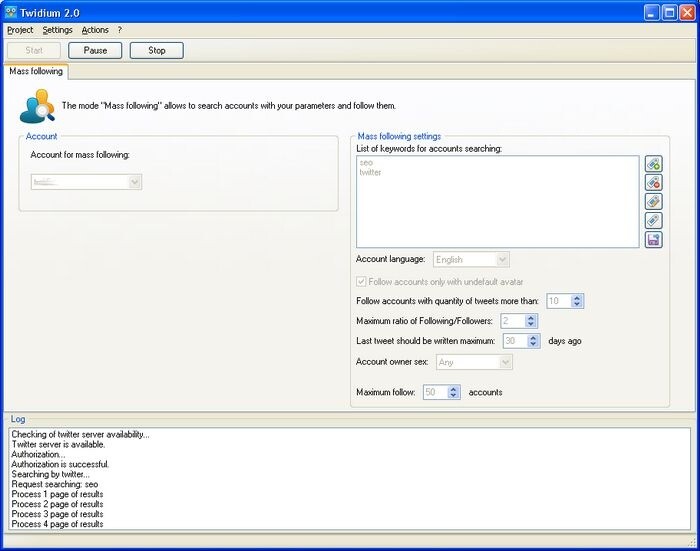Click the ratio field showing 2
The image size is (700, 551).
point(513,321)
